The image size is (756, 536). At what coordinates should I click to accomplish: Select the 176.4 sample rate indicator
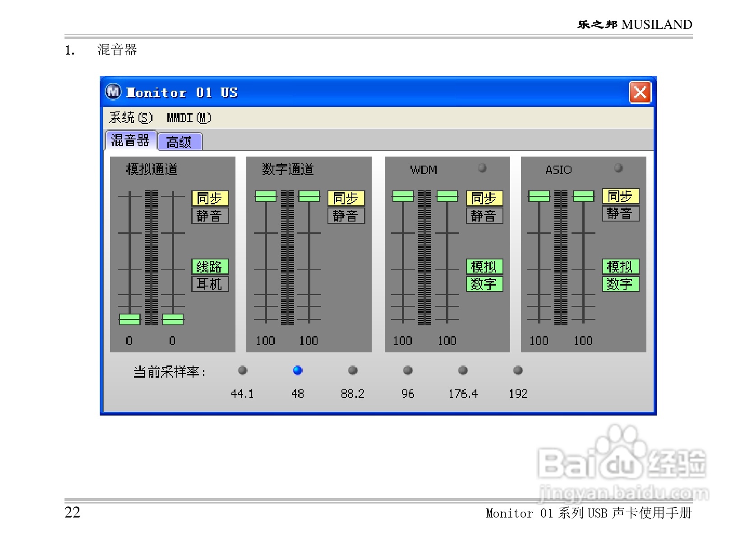click(463, 370)
